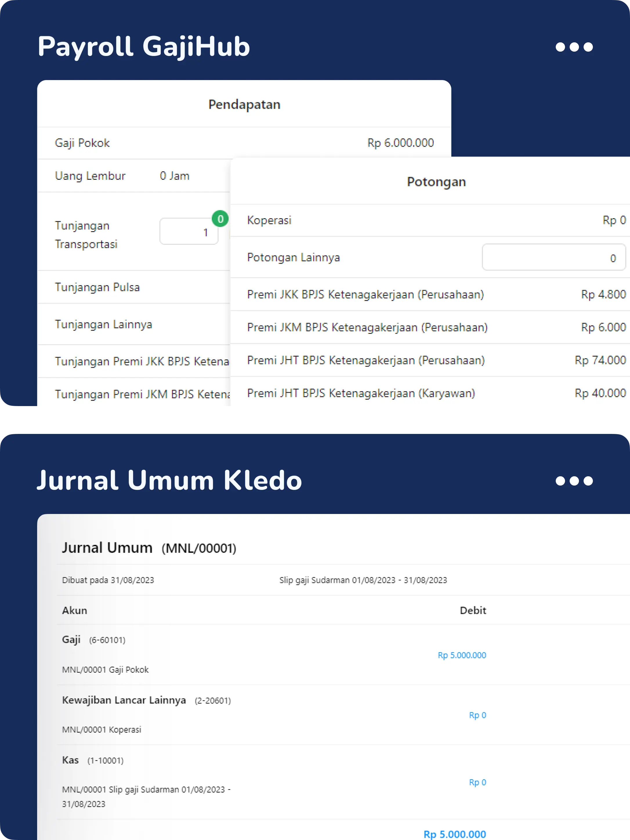Click the Tunjangan Pulsa row
The width and height of the screenshot is (630, 840).
[134, 287]
